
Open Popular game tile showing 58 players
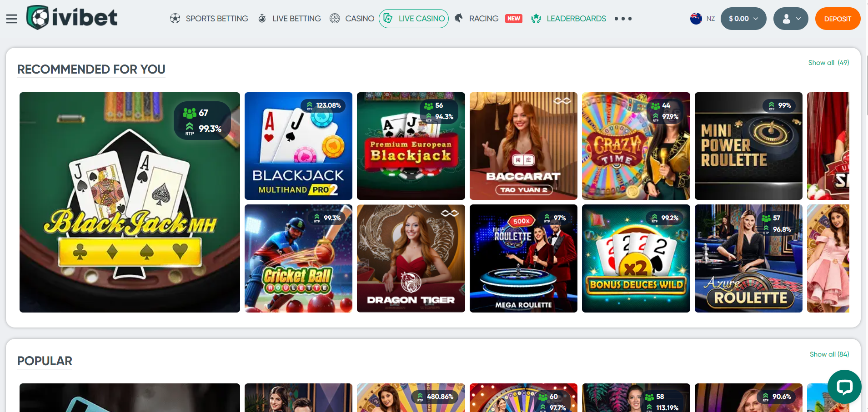636,398
